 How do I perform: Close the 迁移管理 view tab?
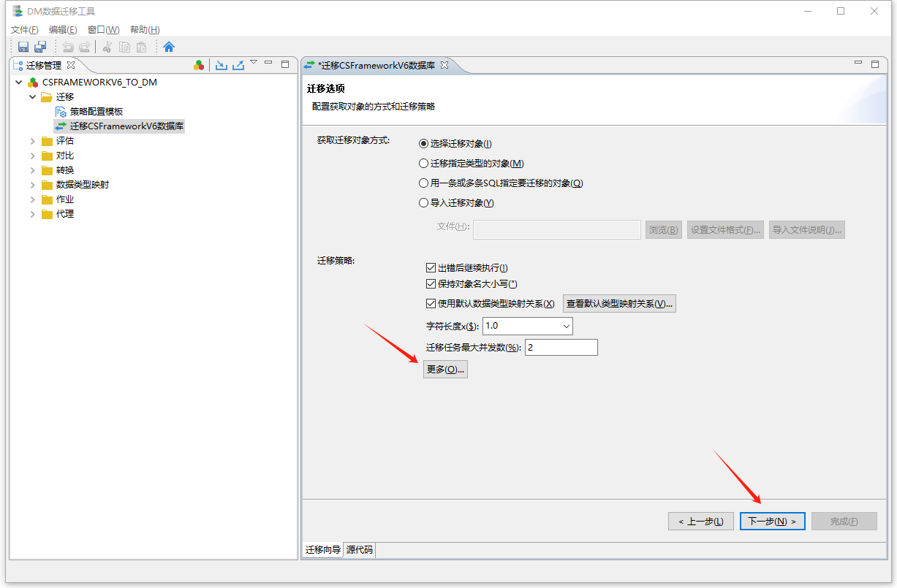(71, 65)
